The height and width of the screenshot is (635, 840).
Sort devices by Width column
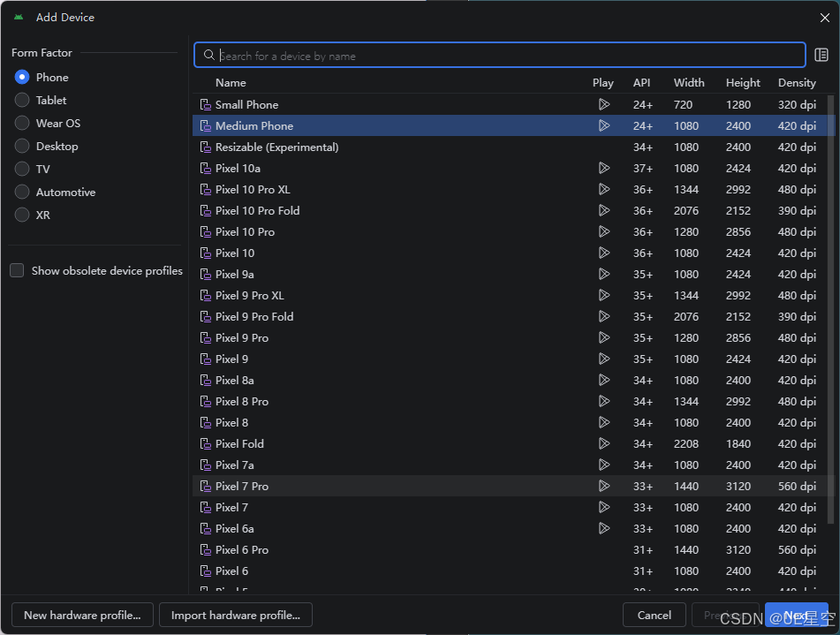coord(689,82)
